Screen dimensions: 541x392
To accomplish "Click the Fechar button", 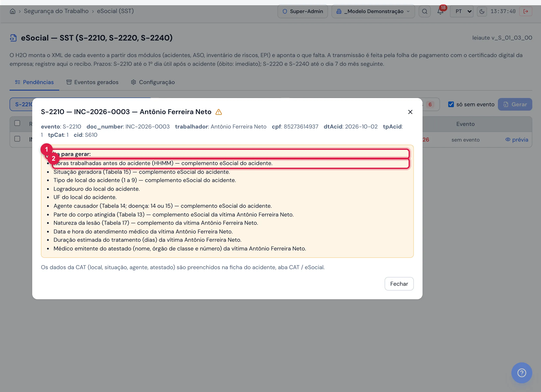I will click(399, 284).
